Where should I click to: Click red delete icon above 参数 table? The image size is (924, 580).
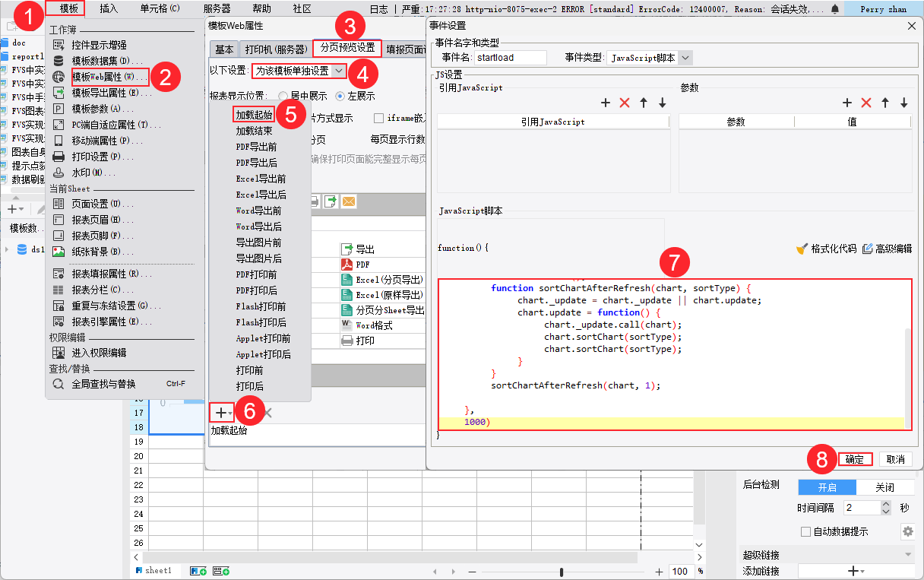pyautogui.click(x=865, y=103)
